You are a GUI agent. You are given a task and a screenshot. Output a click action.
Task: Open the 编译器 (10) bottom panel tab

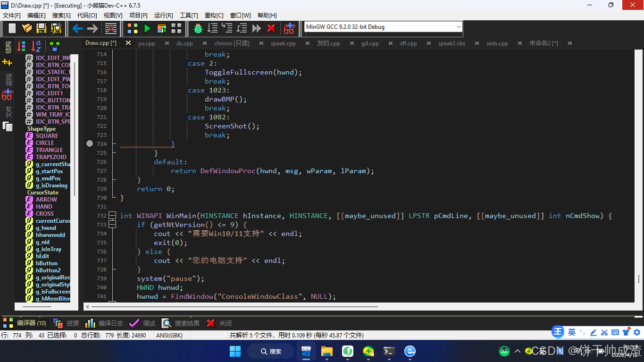[x=25, y=323]
